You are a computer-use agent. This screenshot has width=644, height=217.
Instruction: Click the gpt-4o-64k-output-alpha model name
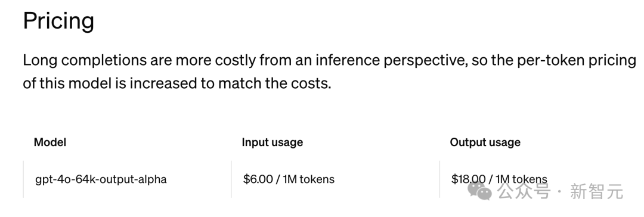pos(101,179)
